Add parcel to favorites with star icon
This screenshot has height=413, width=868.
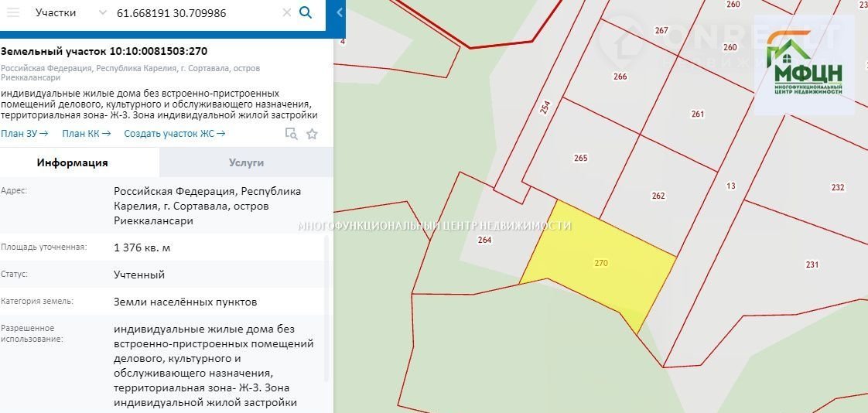pyautogui.click(x=312, y=134)
